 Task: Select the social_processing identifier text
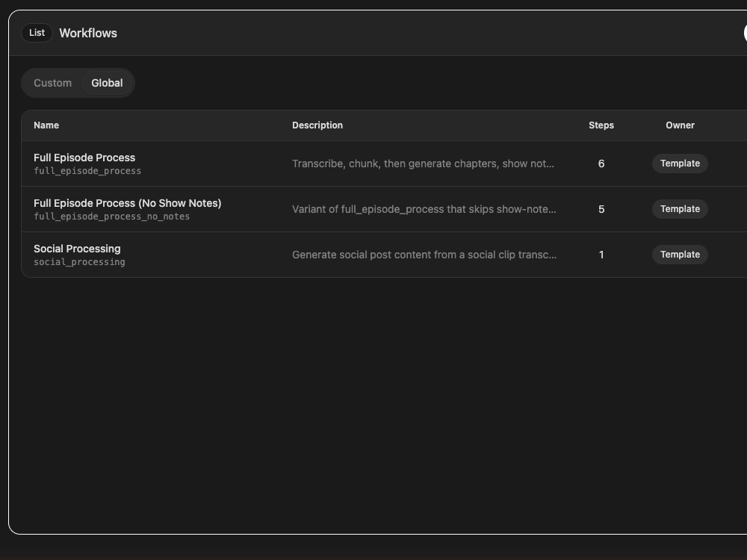pos(80,262)
